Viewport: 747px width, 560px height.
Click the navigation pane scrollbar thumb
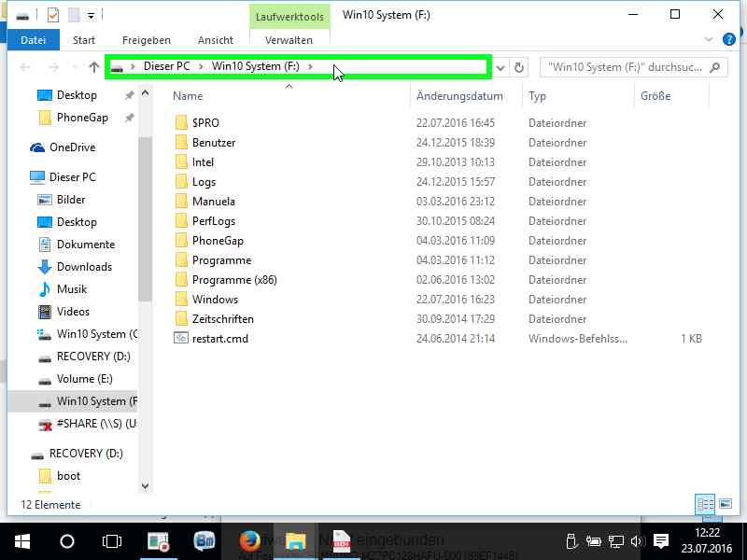point(146,218)
